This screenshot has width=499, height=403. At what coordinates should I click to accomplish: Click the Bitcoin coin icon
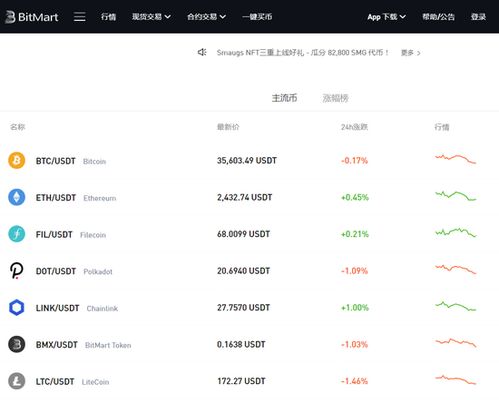point(17,161)
